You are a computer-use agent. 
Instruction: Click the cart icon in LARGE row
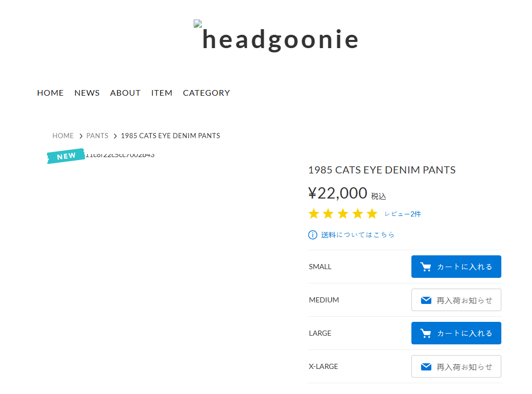pos(426,333)
